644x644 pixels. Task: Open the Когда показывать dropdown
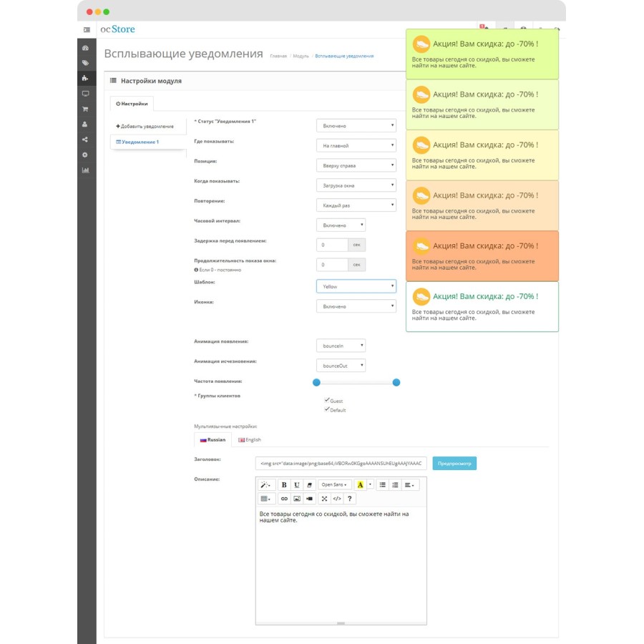click(x=356, y=185)
